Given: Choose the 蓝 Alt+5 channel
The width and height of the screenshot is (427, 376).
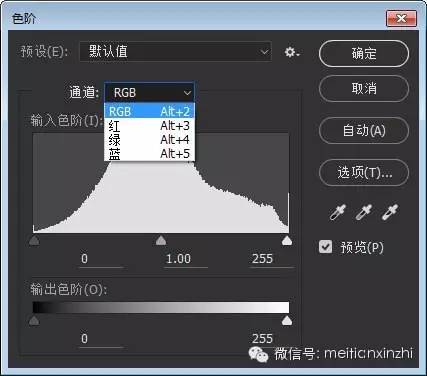Looking at the screenshot, I should (x=149, y=154).
